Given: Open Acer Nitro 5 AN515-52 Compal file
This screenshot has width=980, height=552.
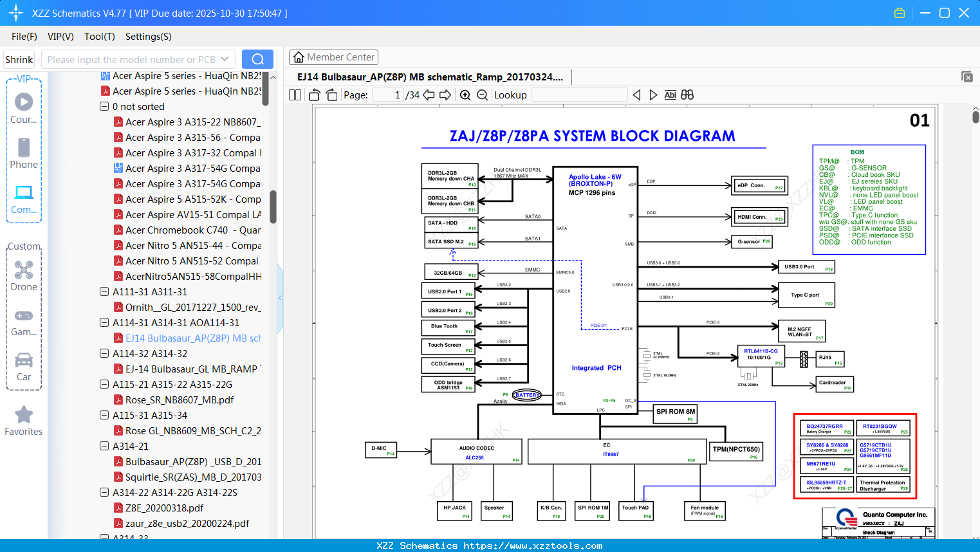Looking at the screenshot, I should point(186,261).
